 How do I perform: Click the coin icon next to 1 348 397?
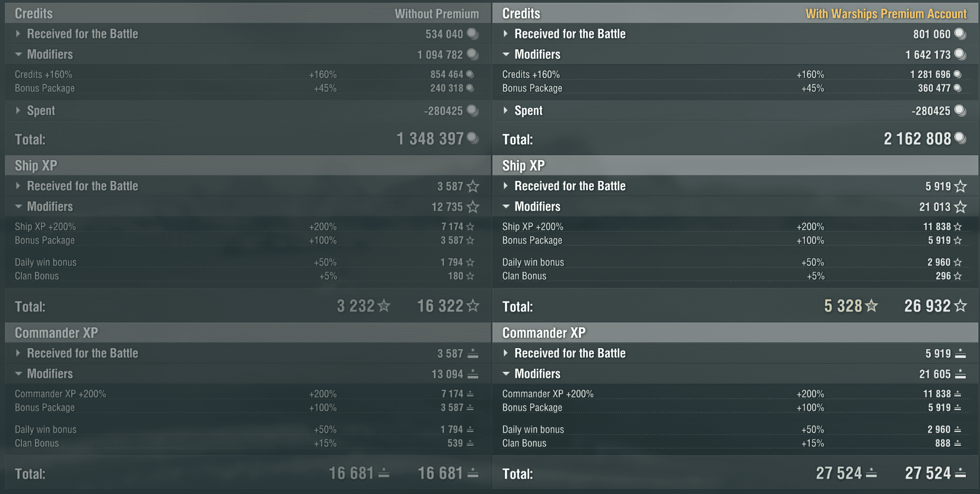[x=473, y=138]
